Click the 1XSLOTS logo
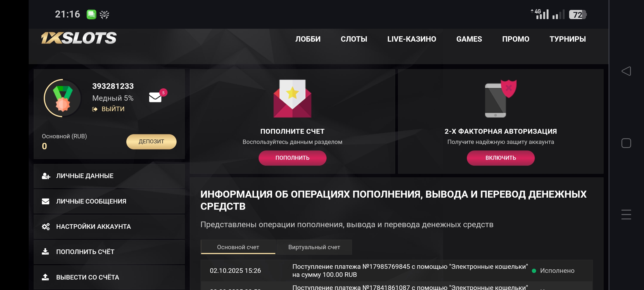644x290 pixels. [79, 38]
